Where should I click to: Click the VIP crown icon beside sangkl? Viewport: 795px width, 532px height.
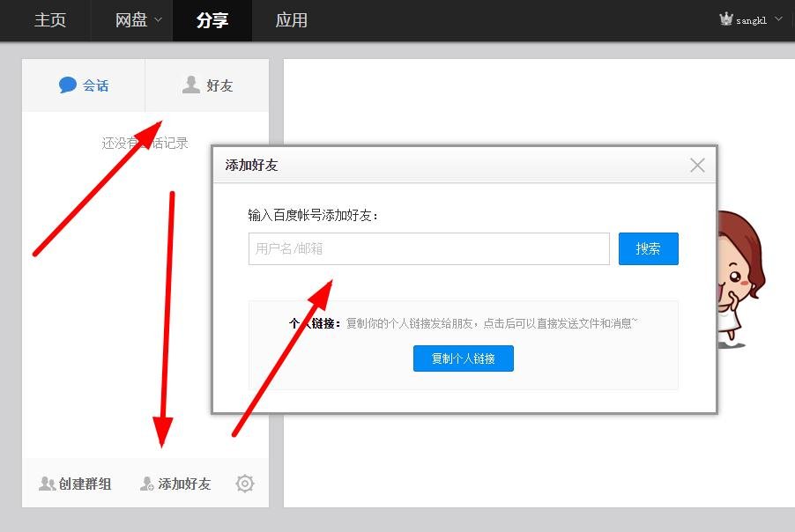[726, 18]
